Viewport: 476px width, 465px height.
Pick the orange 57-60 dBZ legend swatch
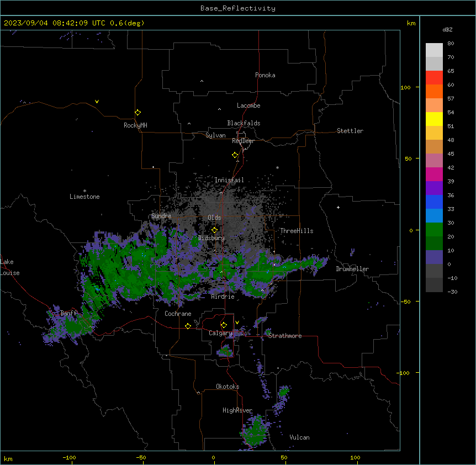coord(434,91)
